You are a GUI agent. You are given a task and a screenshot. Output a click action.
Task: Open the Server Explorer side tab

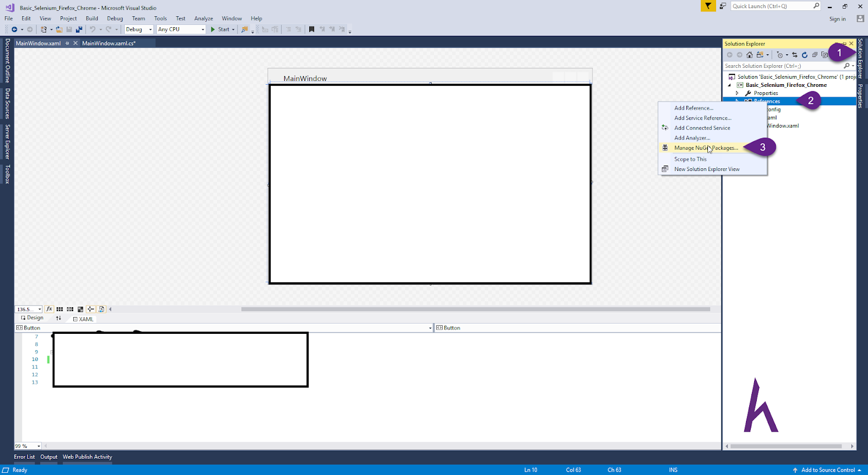[7, 142]
